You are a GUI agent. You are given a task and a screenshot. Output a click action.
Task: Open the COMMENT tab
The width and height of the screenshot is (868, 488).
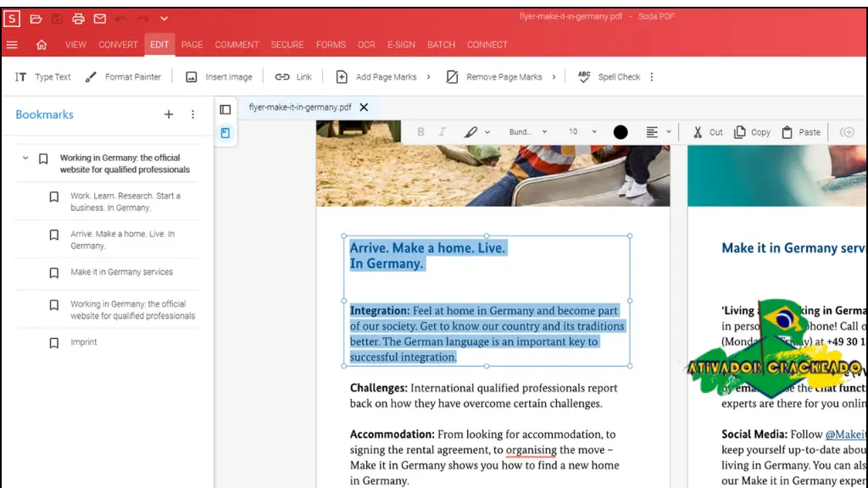(x=237, y=45)
